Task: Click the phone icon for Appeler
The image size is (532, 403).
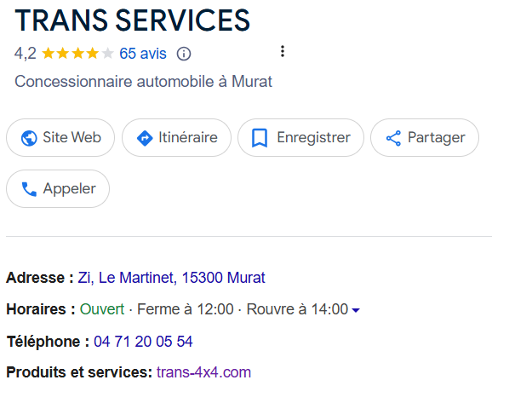Action: pyautogui.click(x=29, y=189)
